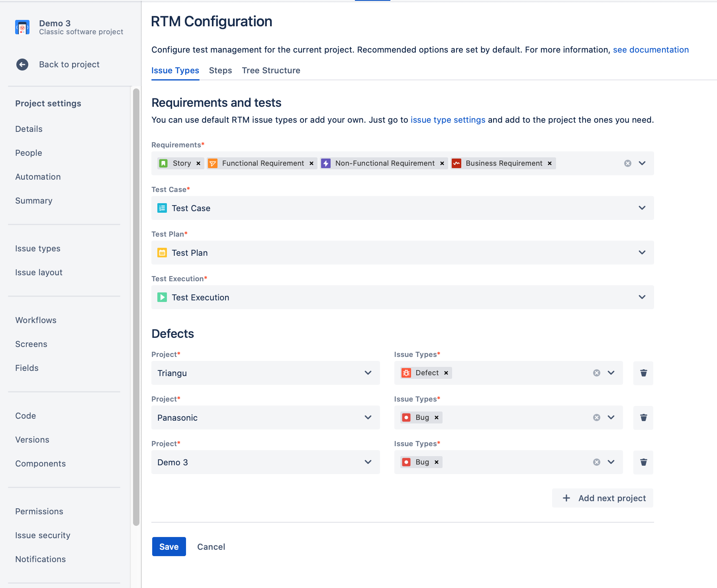Open the Tree Structure tab

tap(271, 71)
